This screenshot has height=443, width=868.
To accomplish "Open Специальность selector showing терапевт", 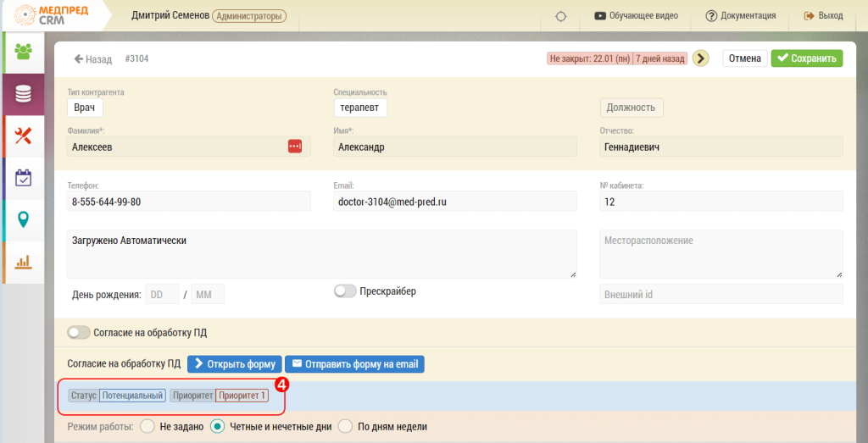I will tap(360, 108).
